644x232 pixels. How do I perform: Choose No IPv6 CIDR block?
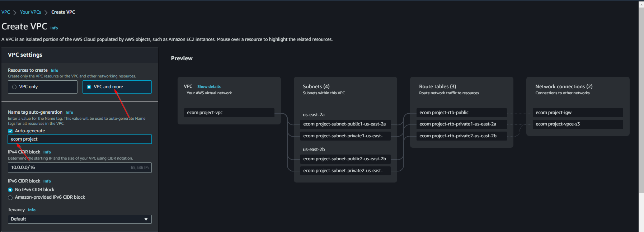10,190
